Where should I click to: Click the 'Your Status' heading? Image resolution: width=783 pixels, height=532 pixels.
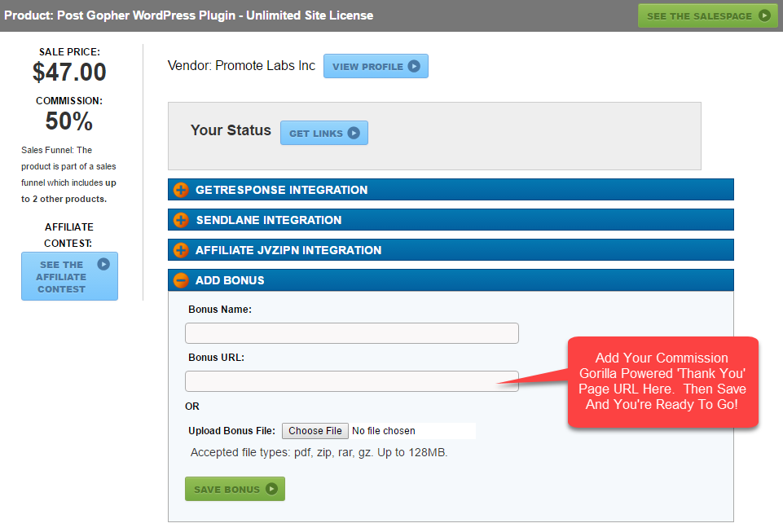(x=231, y=130)
